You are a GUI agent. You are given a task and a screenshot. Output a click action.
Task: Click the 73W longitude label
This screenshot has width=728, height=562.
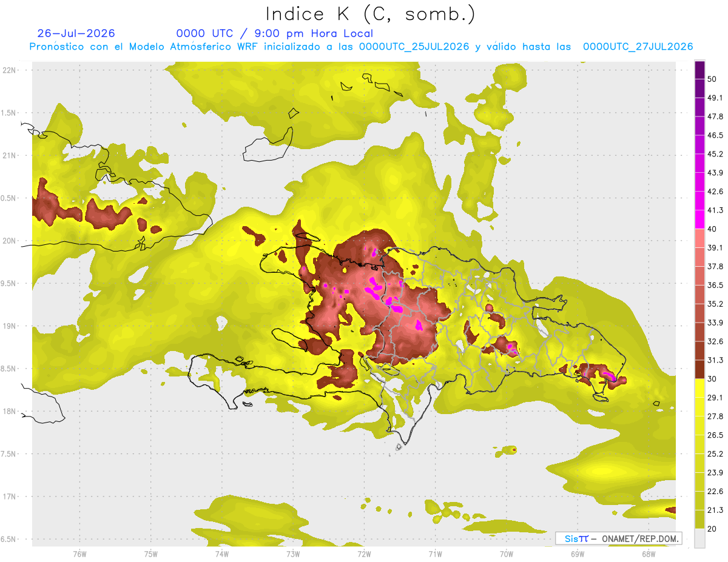pyautogui.click(x=293, y=554)
